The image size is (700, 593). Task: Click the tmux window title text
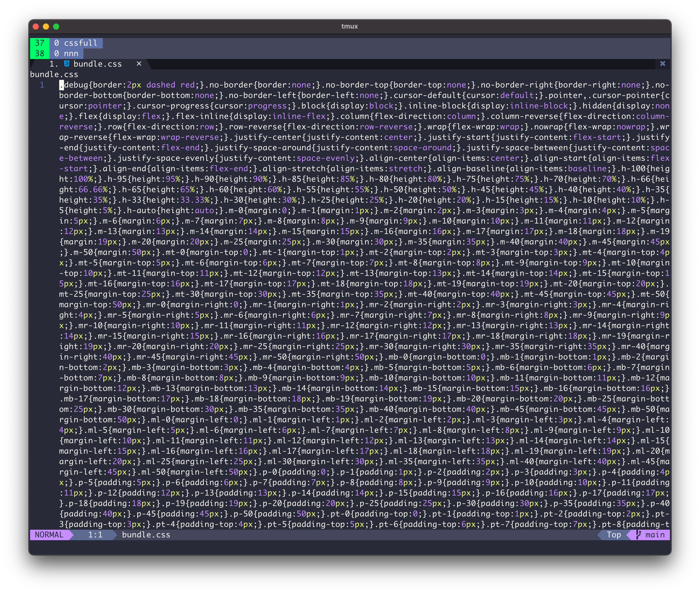click(x=349, y=26)
